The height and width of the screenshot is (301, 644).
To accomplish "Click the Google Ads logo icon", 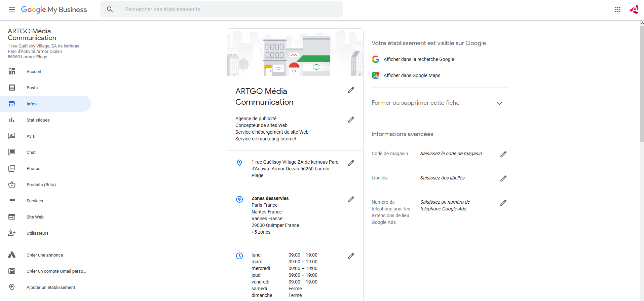I will 12,255.
